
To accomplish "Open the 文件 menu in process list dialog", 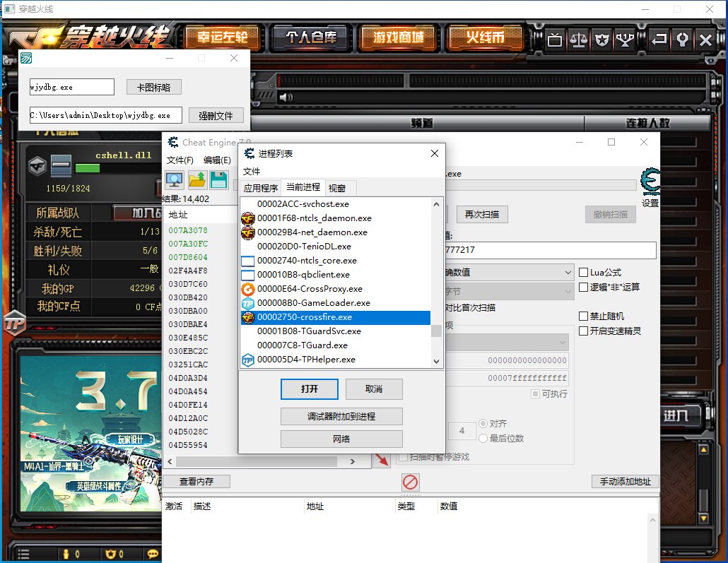I will (252, 171).
